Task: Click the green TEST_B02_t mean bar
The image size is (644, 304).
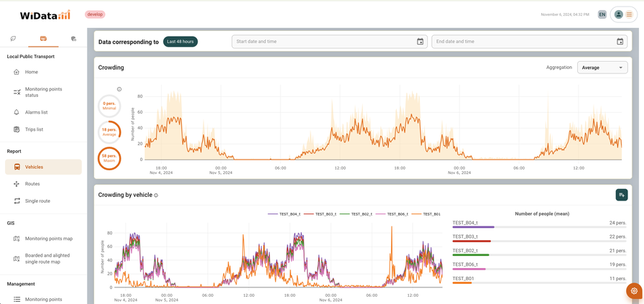Action: point(471,255)
